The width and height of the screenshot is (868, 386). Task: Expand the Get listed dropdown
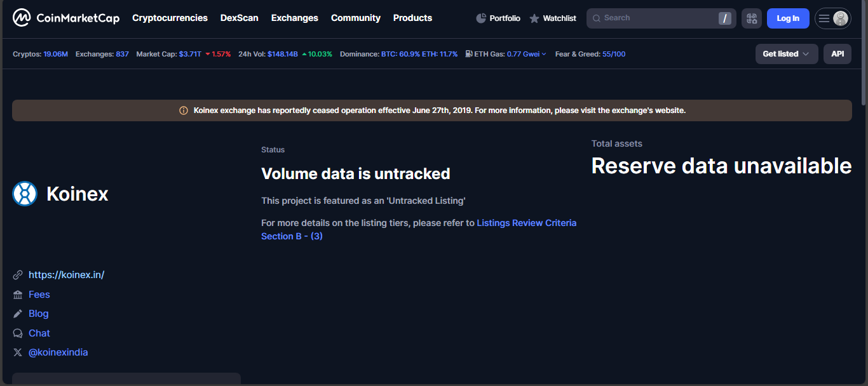[786, 54]
